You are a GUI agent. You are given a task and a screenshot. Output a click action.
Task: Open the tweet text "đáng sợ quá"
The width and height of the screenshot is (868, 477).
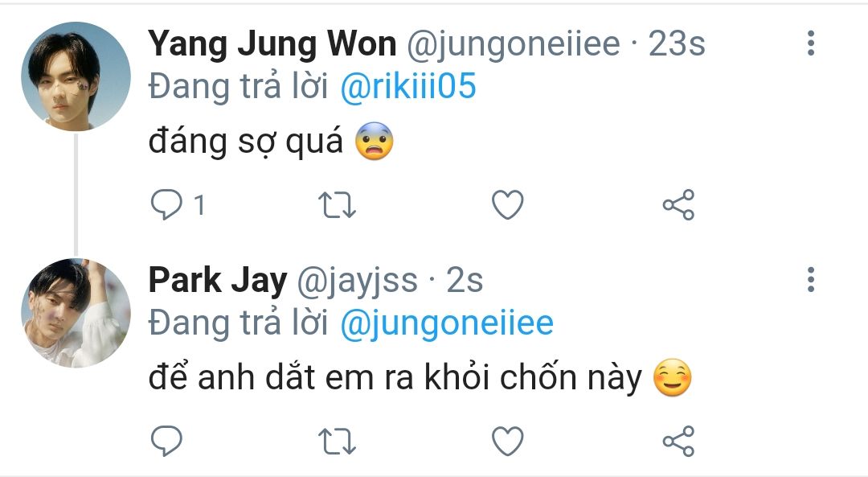246,143
